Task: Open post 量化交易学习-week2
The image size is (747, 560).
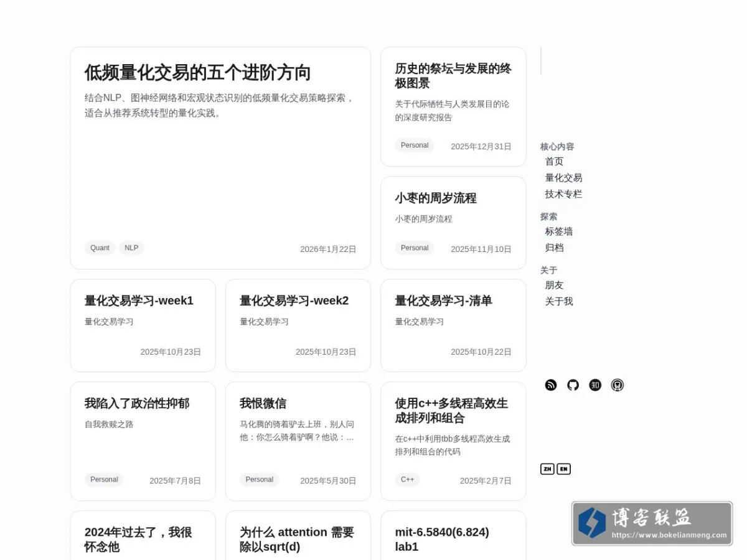Action: (294, 301)
